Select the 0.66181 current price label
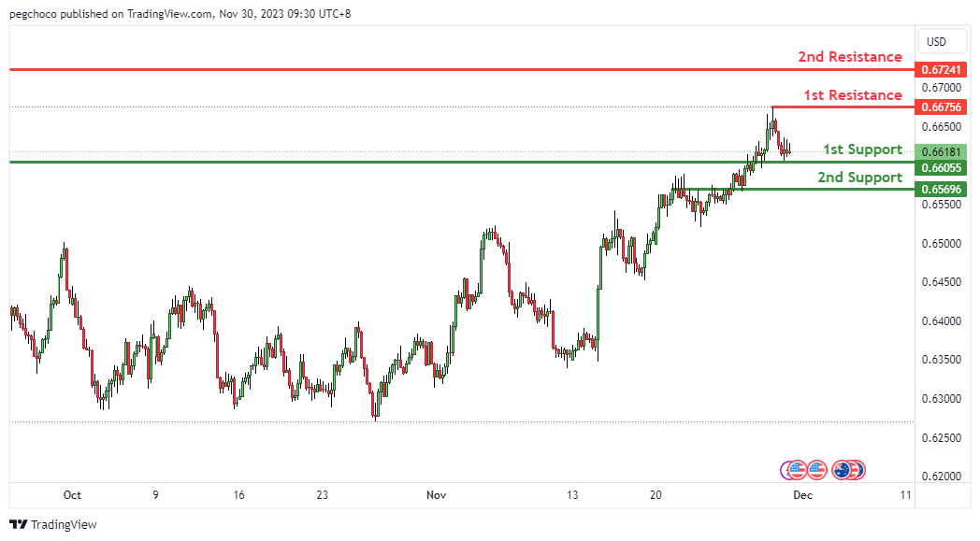 942,151
